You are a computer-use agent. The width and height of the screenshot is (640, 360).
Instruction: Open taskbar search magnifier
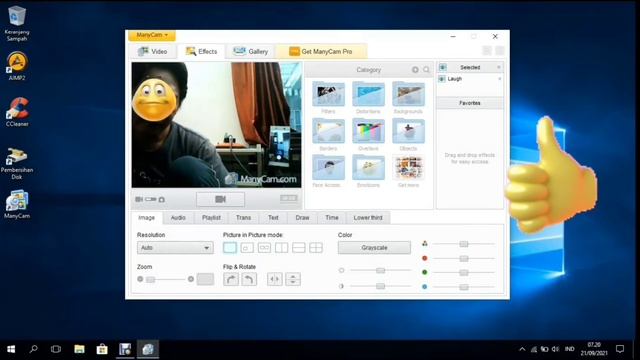33,349
